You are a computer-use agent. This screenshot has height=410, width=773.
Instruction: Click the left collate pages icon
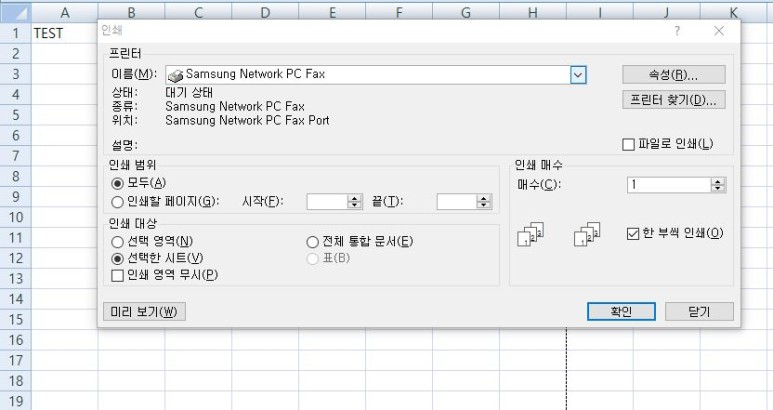[x=530, y=235]
